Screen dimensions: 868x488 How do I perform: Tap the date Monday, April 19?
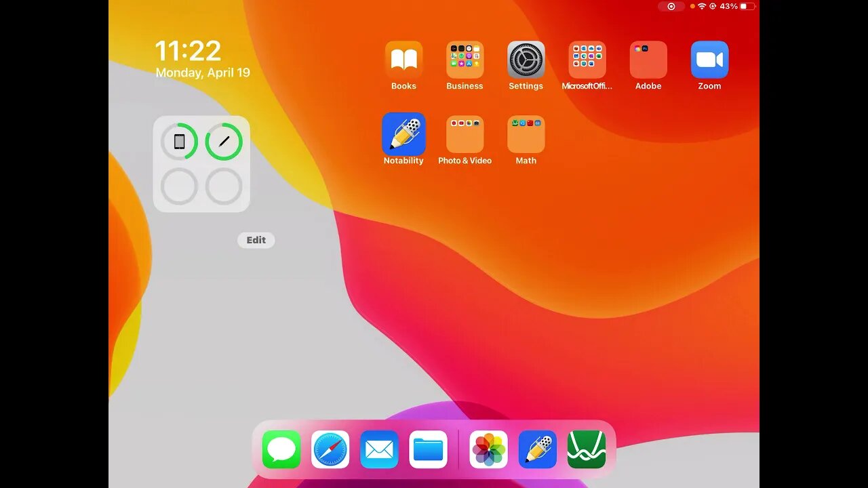[x=203, y=73]
